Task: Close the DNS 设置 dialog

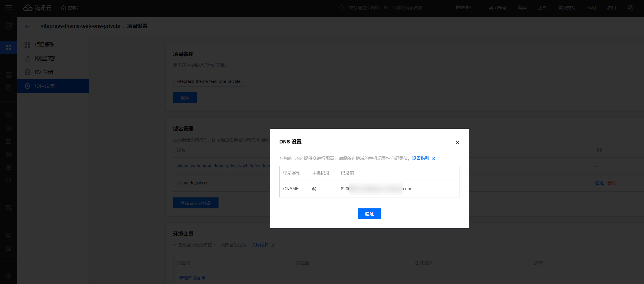Action: 457,143
